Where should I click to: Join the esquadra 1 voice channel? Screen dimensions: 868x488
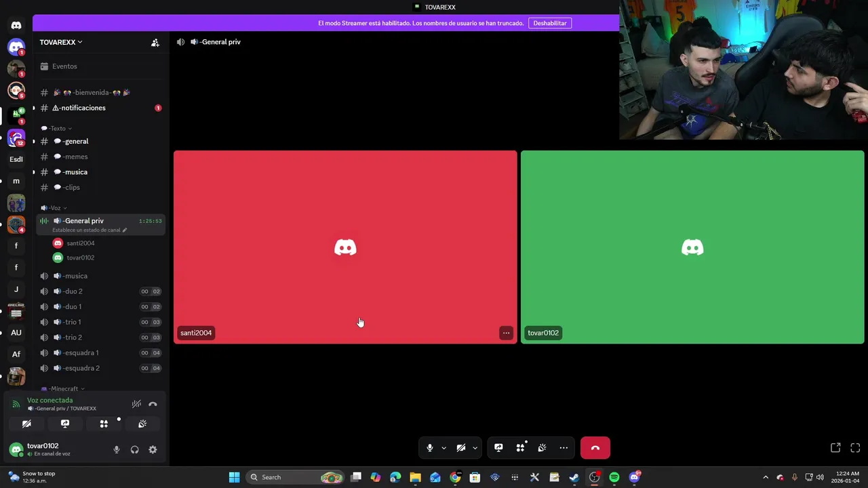point(100,352)
